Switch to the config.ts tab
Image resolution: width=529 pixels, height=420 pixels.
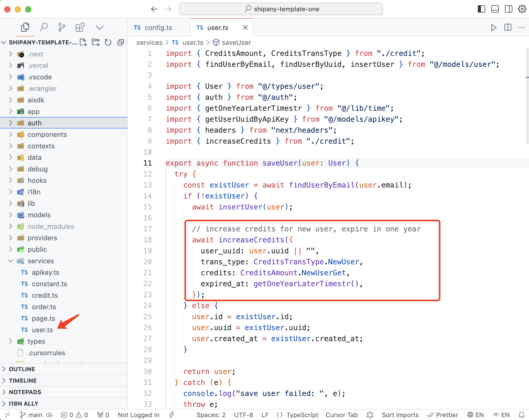[158, 28]
